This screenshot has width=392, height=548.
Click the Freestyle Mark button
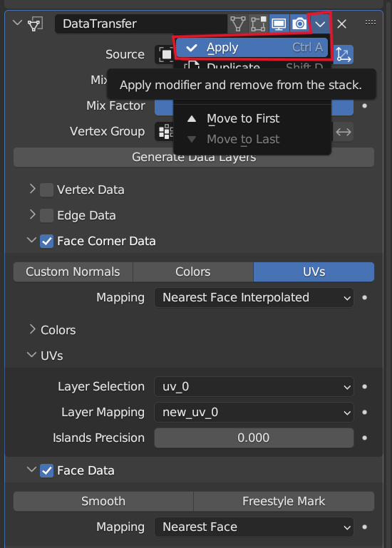(284, 501)
